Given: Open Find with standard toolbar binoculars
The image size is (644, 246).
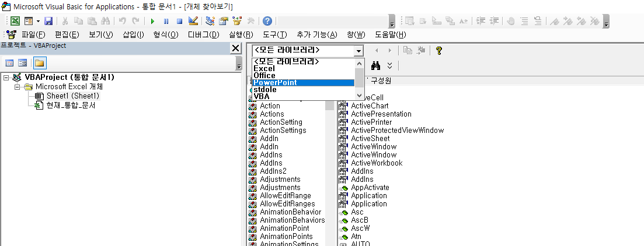Looking at the screenshot, I should (x=105, y=21).
